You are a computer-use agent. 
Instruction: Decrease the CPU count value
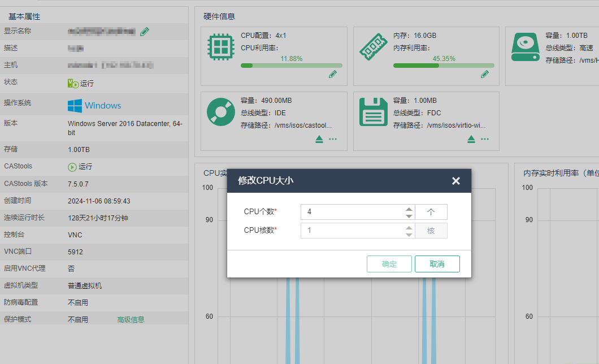tap(409, 216)
